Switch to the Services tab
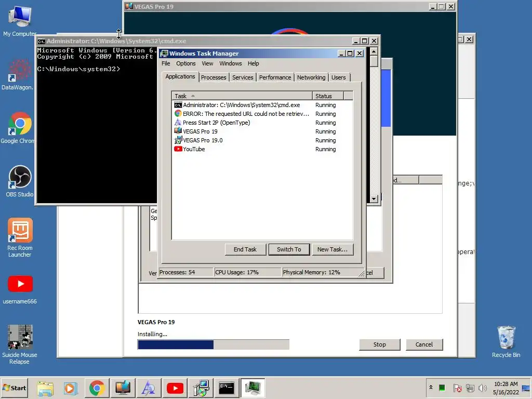Viewport: 532px width, 399px height. (243, 77)
